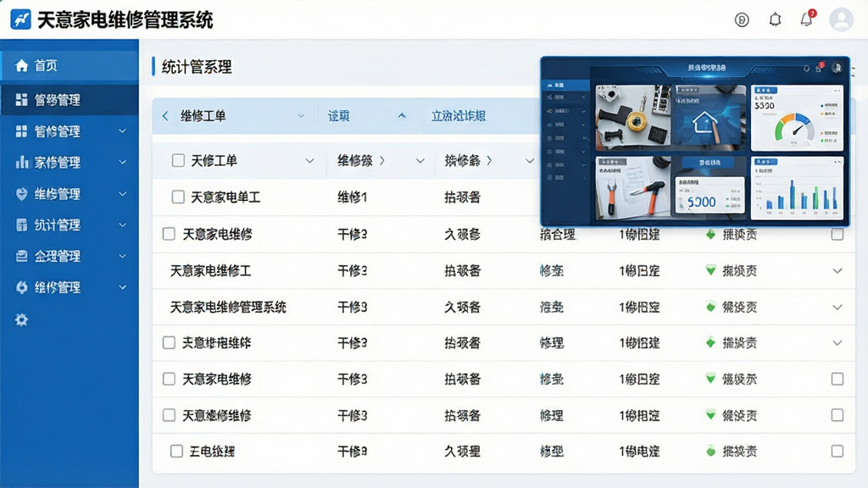Open the user avatar in header

click(x=841, y=20)
